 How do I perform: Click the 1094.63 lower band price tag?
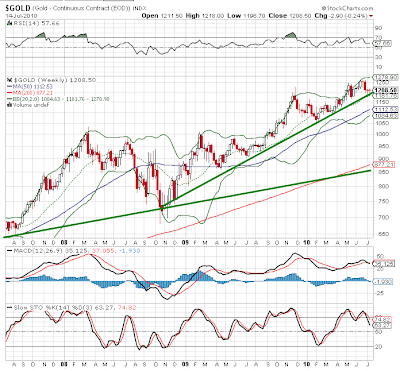pyautogui.click(x=386, y=116)
